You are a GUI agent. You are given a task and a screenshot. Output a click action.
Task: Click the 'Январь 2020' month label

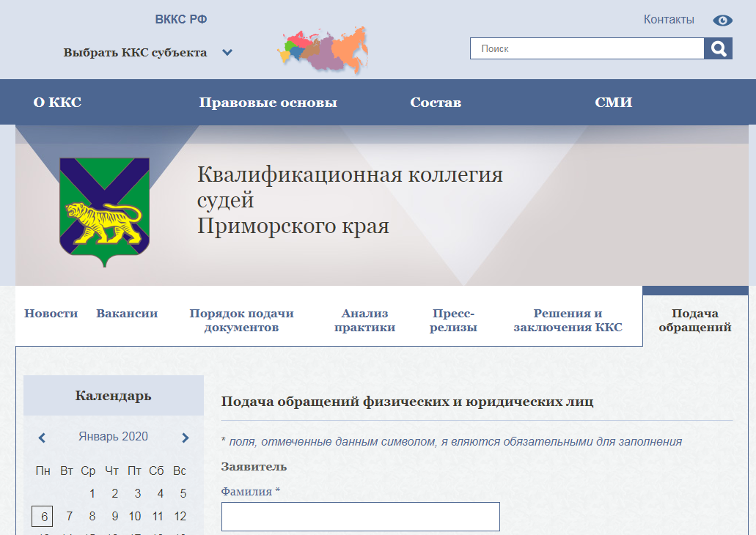coord(114,436)
